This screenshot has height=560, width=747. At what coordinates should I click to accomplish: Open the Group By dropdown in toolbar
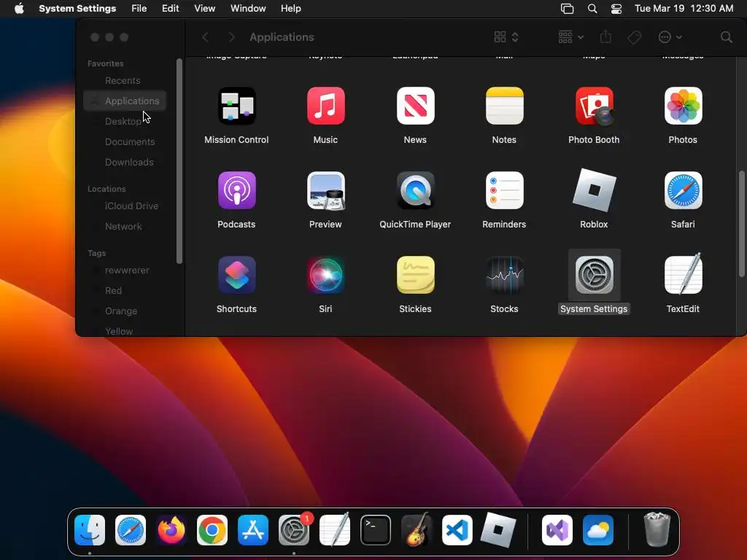click(570, 37)
